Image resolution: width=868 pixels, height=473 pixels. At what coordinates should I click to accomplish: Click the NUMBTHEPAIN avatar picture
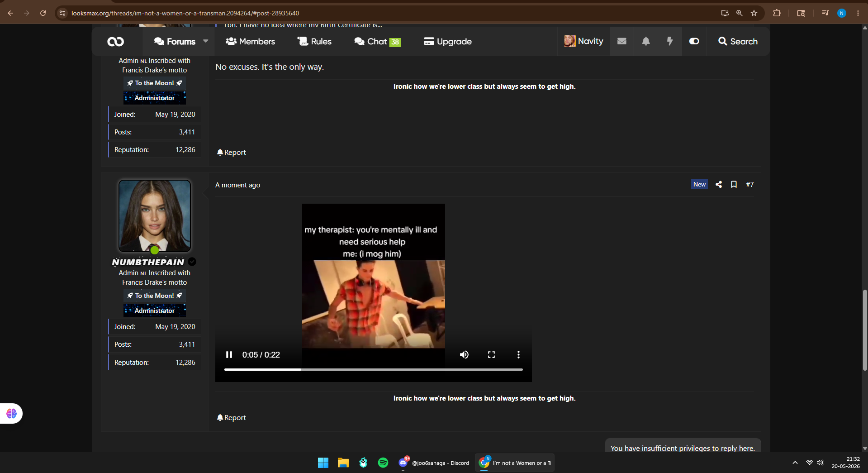(x=155, y=216)
